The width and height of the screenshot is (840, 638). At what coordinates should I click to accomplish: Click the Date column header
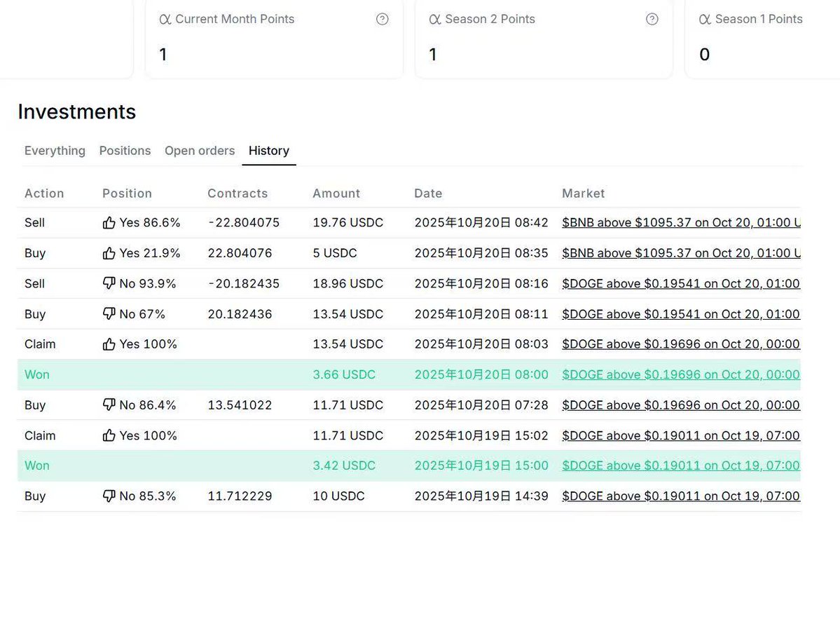coord(428,194)
